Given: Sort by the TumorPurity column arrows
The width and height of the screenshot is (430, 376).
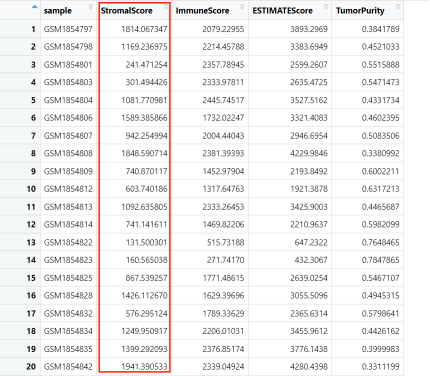Looking at the screenshot, I should point(398,7).
